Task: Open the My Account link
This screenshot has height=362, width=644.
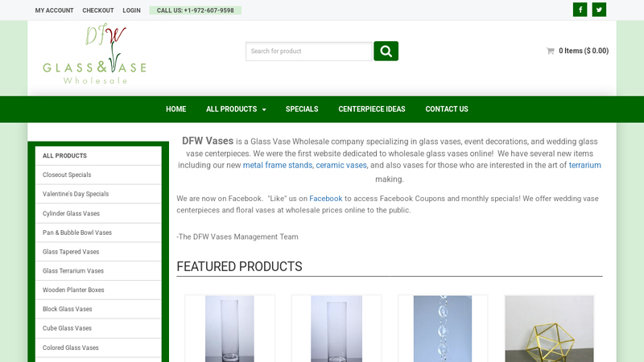Action: tap(54, 10)
